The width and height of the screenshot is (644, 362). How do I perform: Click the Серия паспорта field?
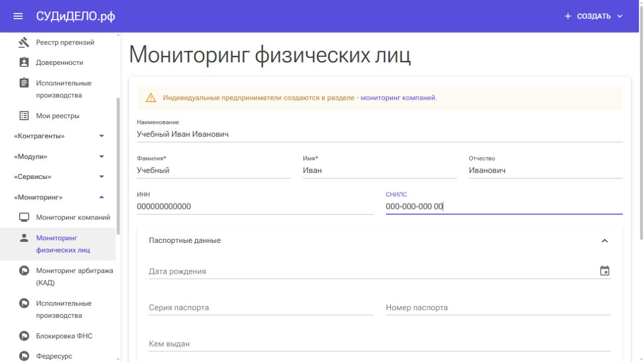(261, 308)
